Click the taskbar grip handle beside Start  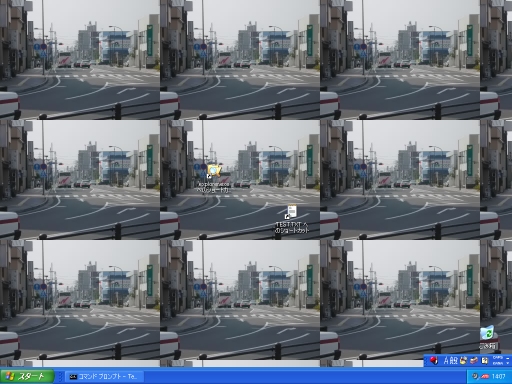pyautogui.click(x=60, y=377)
